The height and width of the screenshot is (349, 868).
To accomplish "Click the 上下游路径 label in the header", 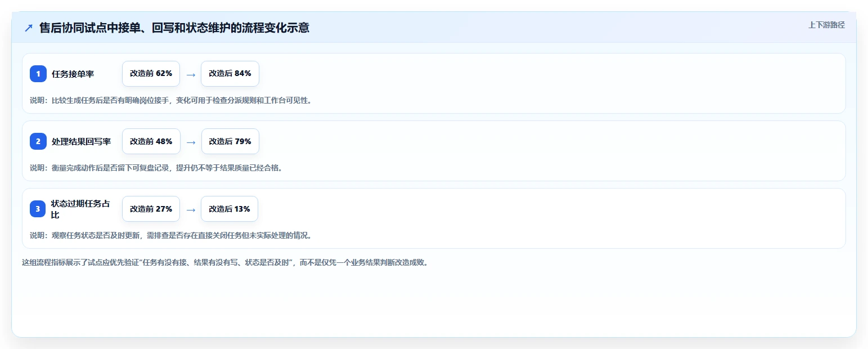I will point(826,25).
